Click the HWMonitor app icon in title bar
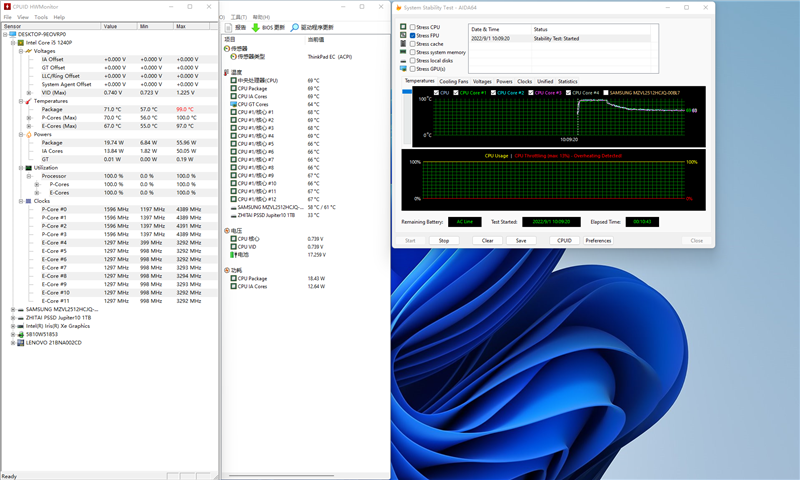 pos(7,7)
